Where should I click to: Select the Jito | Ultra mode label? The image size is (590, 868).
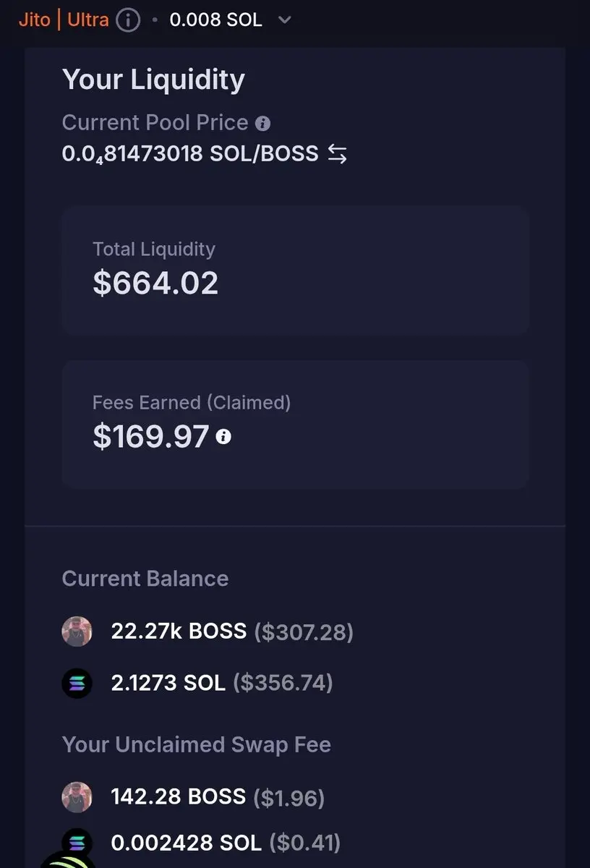click(64, 20)
